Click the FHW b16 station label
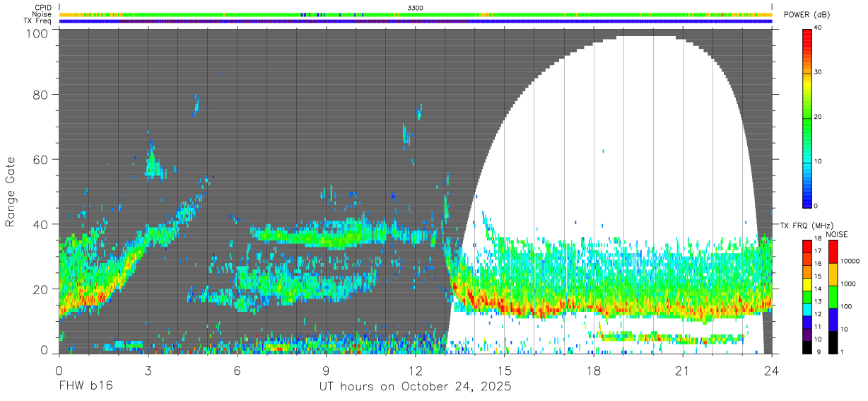This screenshot has width=868, height=401. pos(86,387)
